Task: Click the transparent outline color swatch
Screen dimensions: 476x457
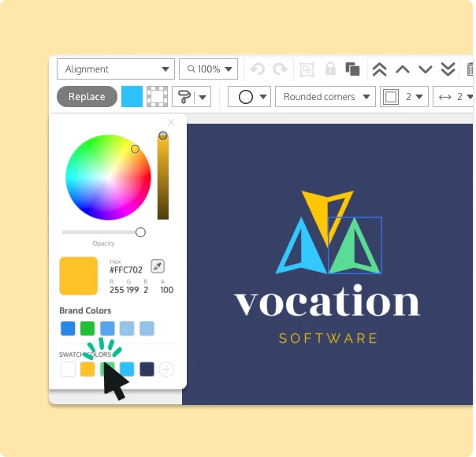Action: (x=157, y=96)
